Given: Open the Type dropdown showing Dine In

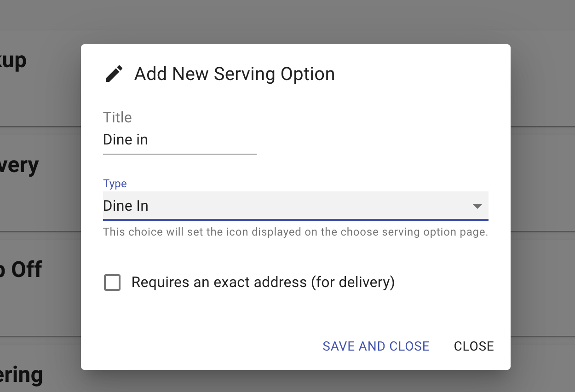Looking at the screenshot, I should click(x=295, y=206).
